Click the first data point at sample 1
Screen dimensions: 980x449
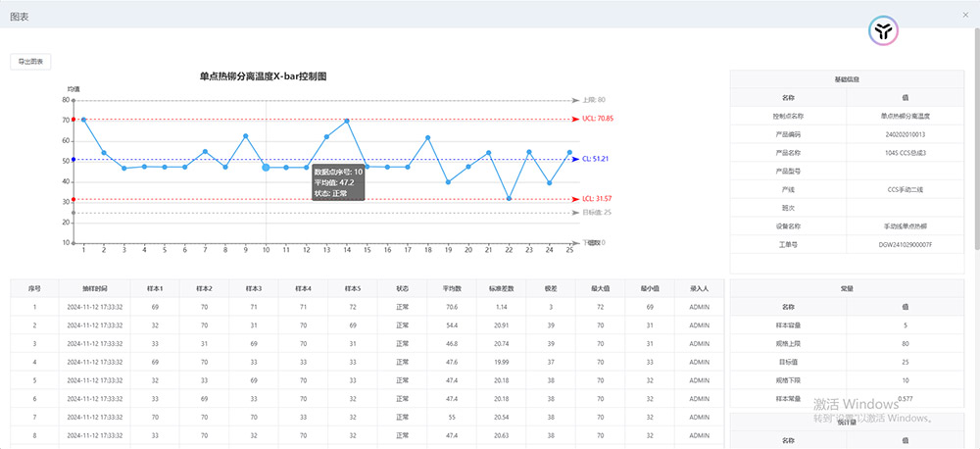point(84,120)
